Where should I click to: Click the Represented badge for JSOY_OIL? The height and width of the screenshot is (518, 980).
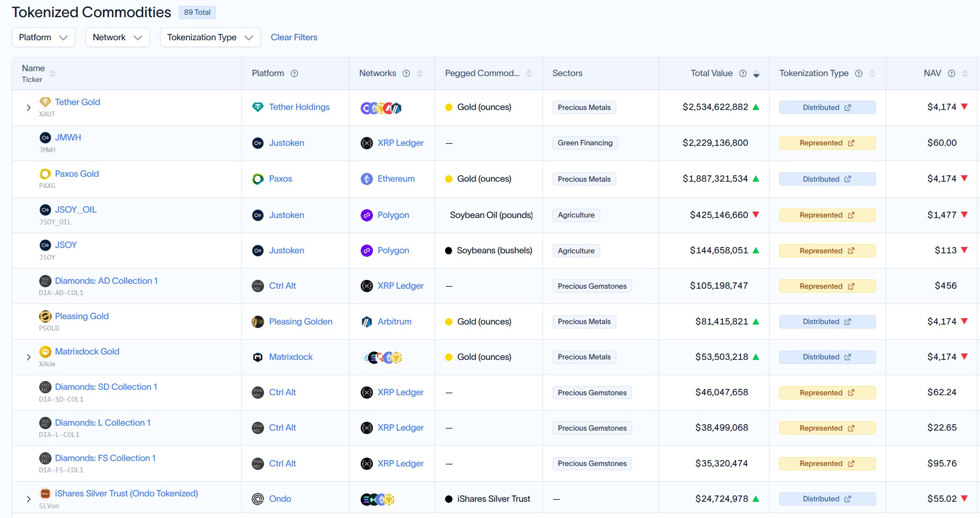[x=827, y=215]
